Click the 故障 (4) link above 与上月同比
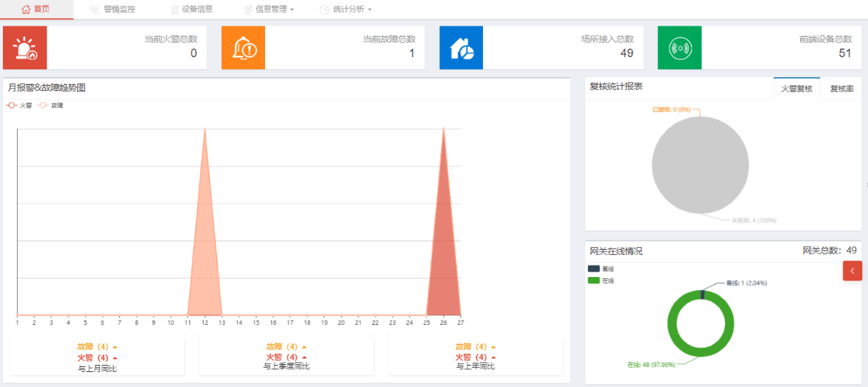This screenshot has height=387, width=868. click(x=93, y=346)
